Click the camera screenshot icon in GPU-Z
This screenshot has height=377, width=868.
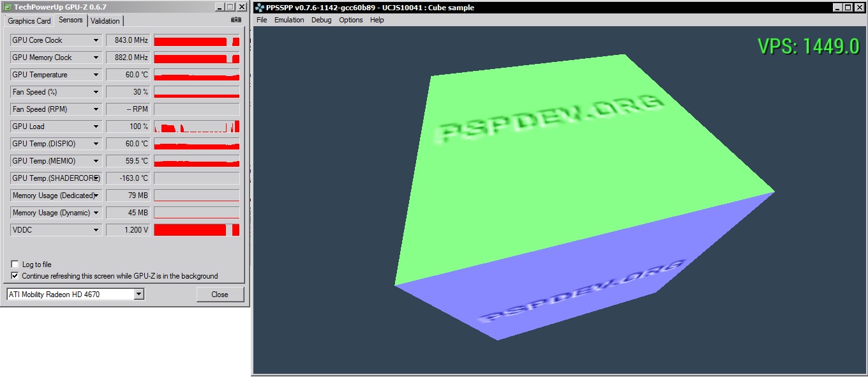tap(236, 20)
